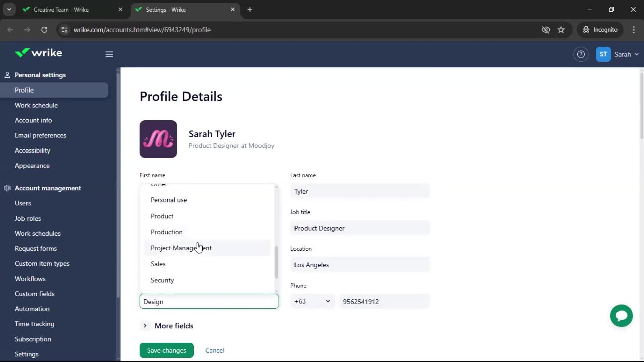The image size is (644, 362).
Task: Go to Time tracking
Action: tap(35, 324)
